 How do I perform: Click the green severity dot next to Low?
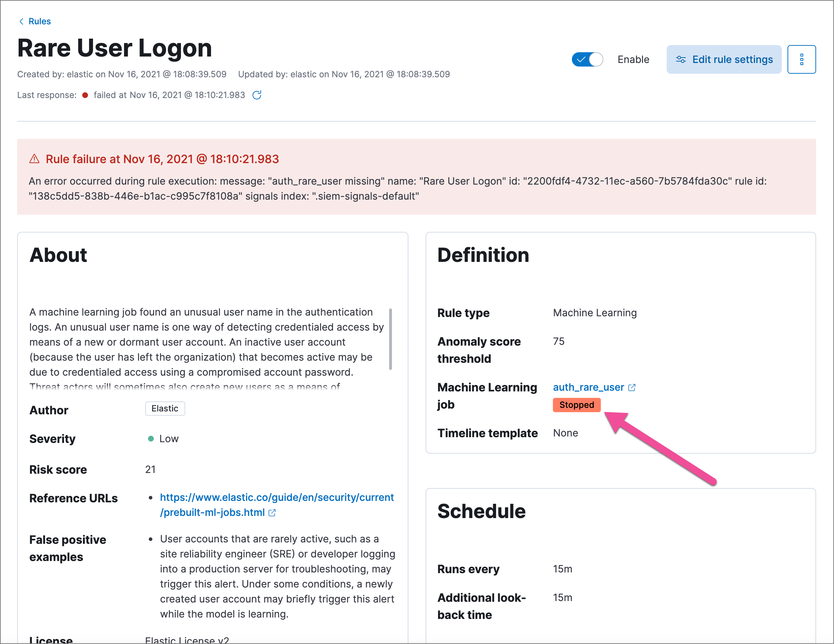[151, 439]
